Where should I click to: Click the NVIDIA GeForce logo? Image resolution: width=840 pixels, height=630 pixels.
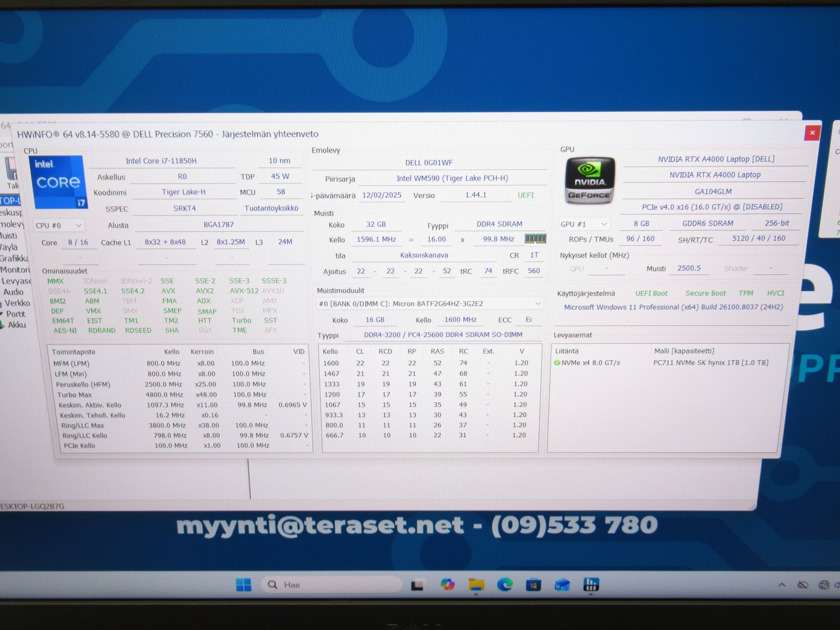coord(590,180)
